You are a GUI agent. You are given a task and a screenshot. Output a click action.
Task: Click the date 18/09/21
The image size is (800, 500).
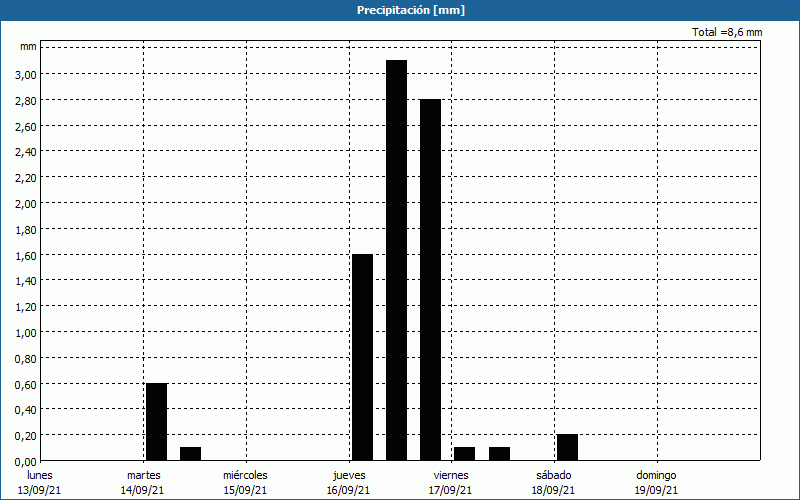pyautogui.click(x=553, y=490)
